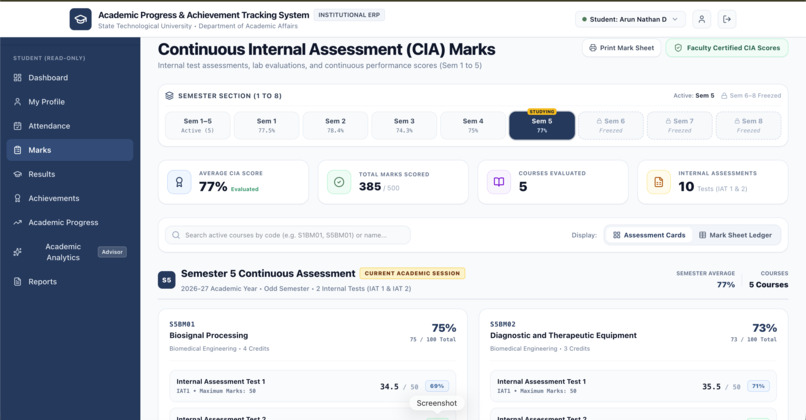Open My Profile page
The width and height of the screenshot is (806, 420).
click(x=70, y=102)
